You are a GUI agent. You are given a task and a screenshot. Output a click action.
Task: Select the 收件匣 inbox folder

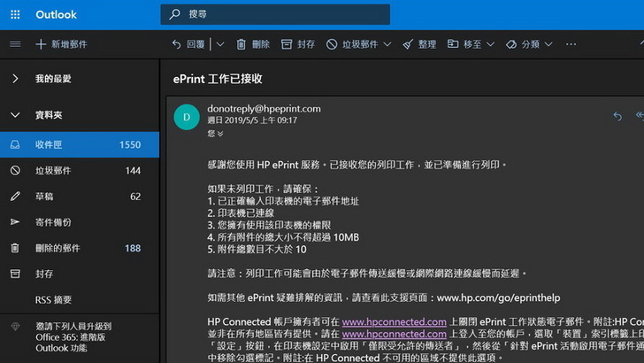pos(80,144)
